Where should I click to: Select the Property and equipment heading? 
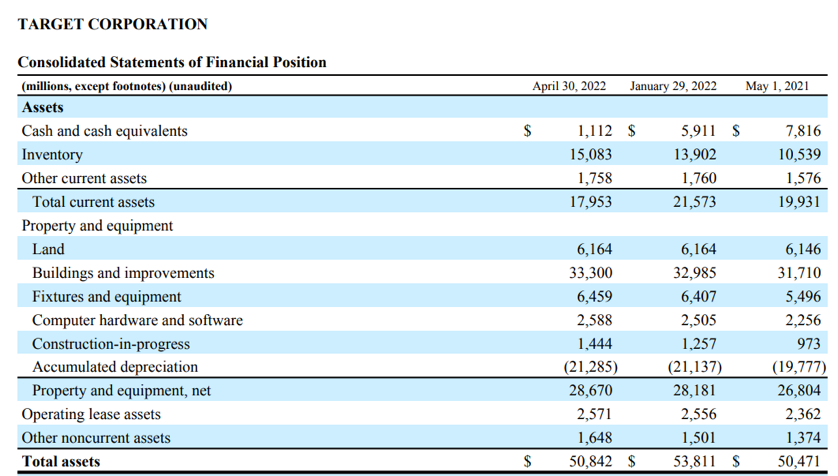(97, 225)
